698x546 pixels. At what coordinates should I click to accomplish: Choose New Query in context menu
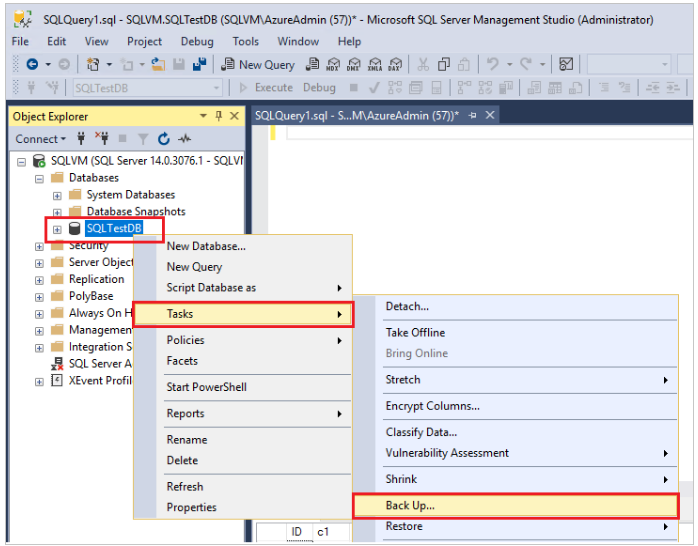tap(194, 267)
